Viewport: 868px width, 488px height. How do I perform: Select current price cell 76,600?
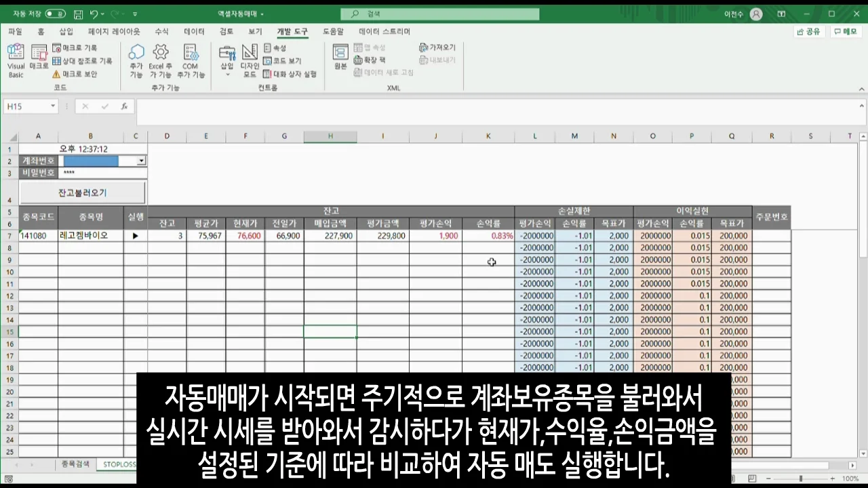pyautogui.click(x=245, y=236)
